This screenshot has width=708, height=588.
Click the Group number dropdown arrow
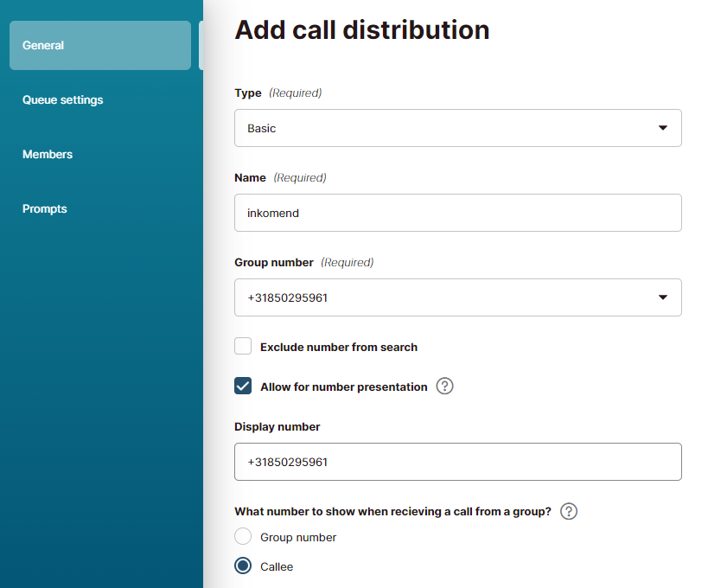662,297
